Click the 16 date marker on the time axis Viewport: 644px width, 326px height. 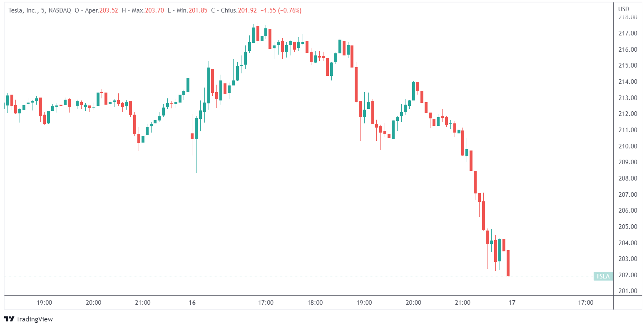192,303
